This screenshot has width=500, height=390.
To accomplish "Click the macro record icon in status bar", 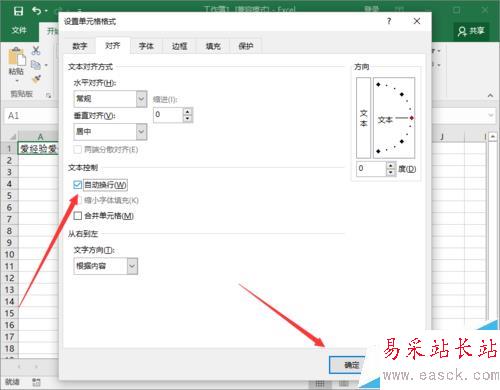I will tap(37, 382).
